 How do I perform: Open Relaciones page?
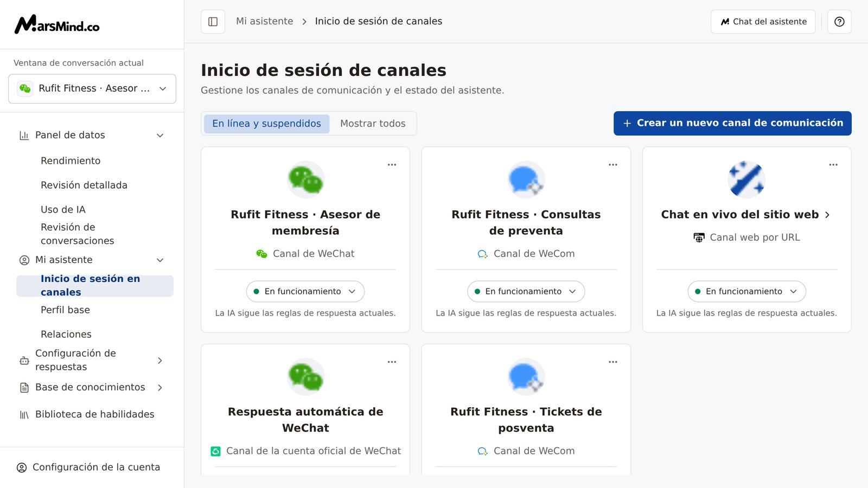coord(66,335)
